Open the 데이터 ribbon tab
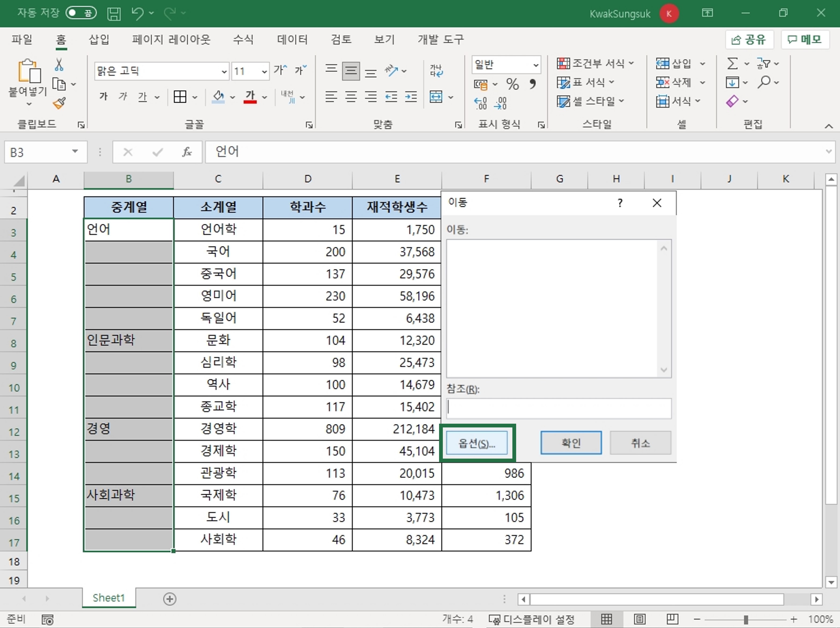This screenshot has height=628, width=840. coord(292,39)
